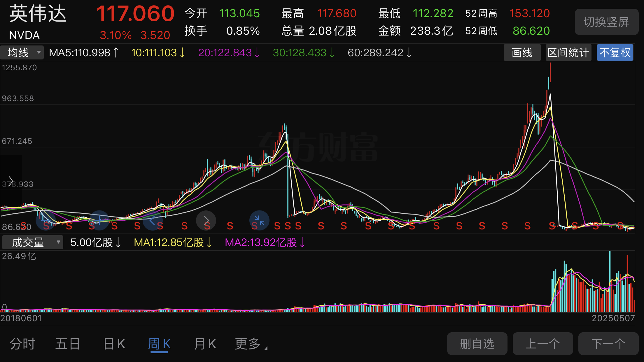Switch to the 日K tab
This screenshot has width=644, height=362.
[114, 344]
